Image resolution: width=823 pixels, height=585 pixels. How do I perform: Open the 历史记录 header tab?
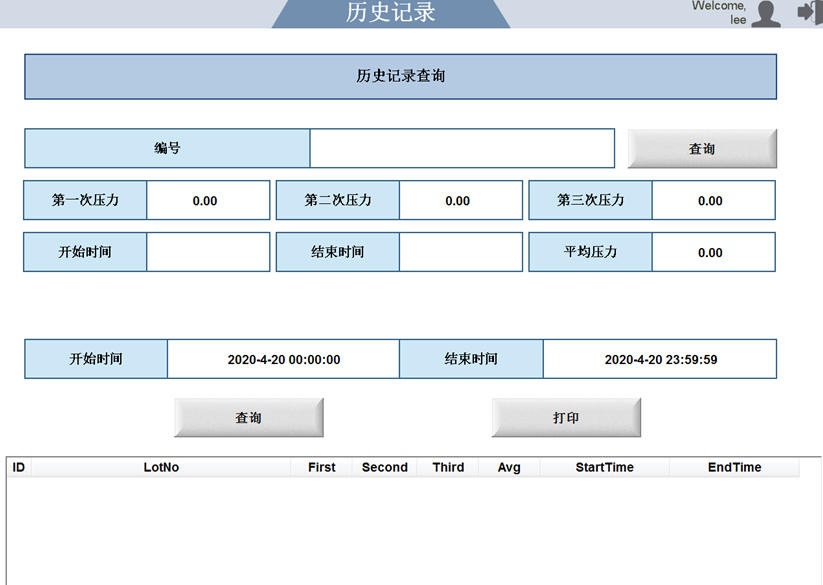391,13
